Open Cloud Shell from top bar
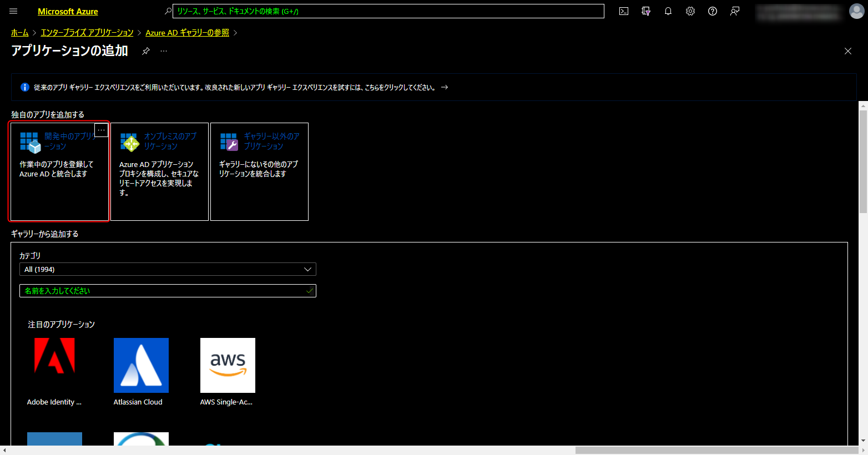The height and width of the screenshot is (455, 868). tap(624, 11)
